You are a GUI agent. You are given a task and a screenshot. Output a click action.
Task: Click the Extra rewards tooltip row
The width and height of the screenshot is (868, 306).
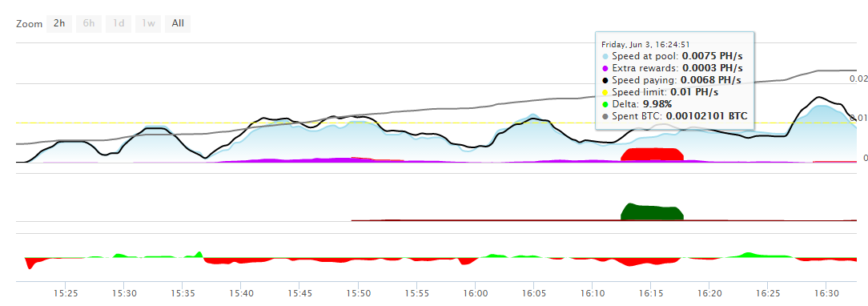tap(672, 68)
